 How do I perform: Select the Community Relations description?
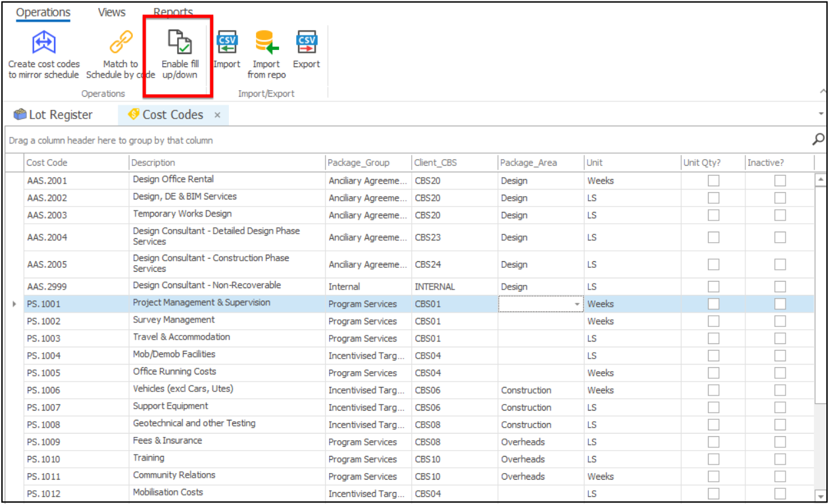coord(226,476)
